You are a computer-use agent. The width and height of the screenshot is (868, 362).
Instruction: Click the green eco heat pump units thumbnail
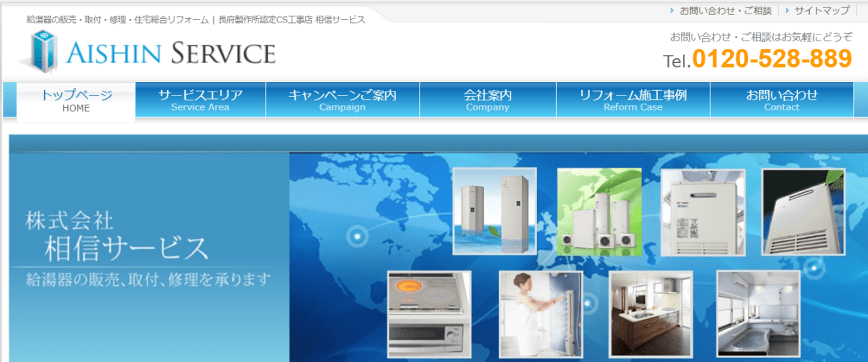(599, 212)
